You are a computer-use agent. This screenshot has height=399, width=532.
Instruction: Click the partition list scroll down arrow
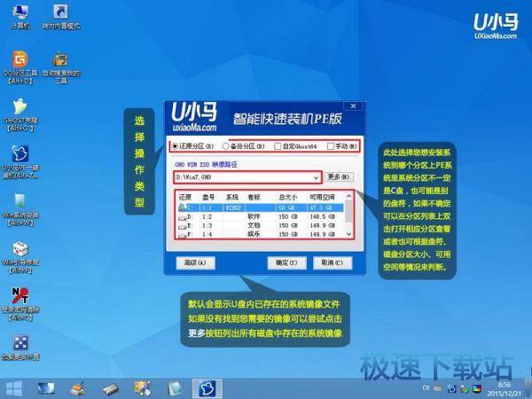tap(348, 234)
